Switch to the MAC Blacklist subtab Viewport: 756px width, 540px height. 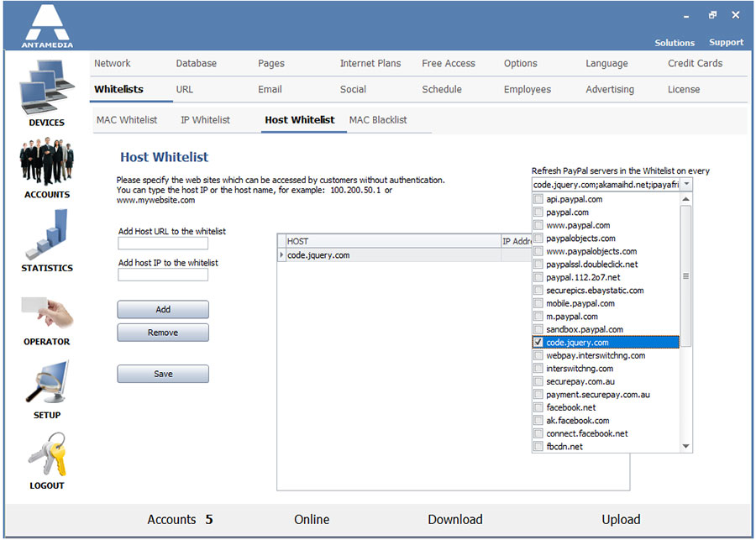coord(378,119)
